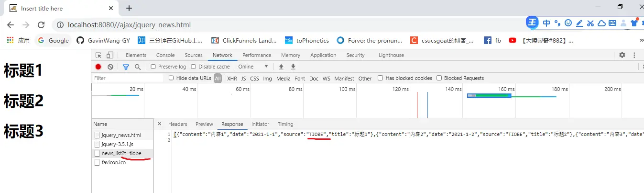Click the IME main logo icon
This screenshot has height=193, width=644.
(532, 22)
